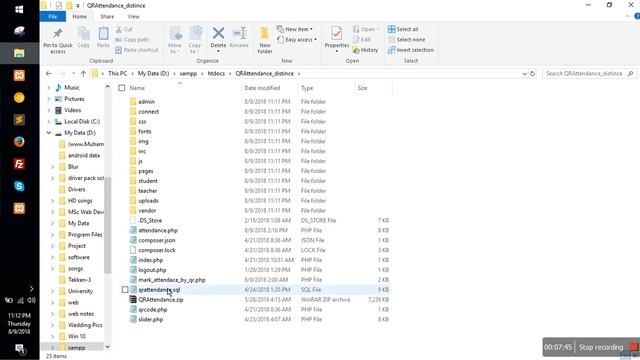Screen dimensions: 640x360
Task: Click the Up one level arrow
Action: pyautogui.click(x=83, y=73)
